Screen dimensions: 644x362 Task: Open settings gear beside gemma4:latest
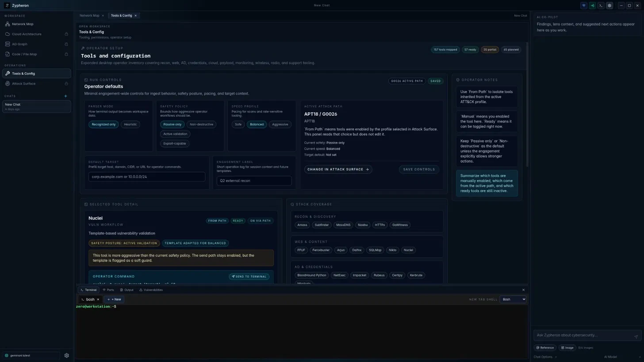67,355
